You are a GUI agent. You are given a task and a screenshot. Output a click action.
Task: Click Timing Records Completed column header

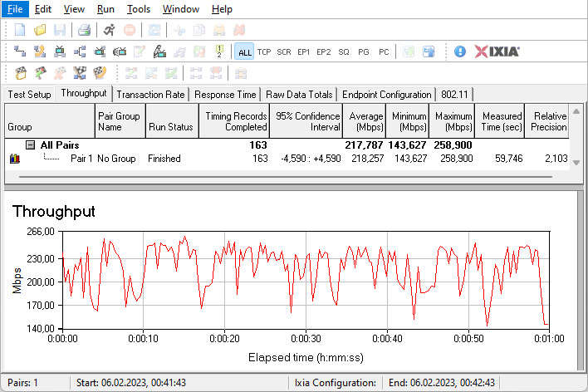tap(234, 121)
